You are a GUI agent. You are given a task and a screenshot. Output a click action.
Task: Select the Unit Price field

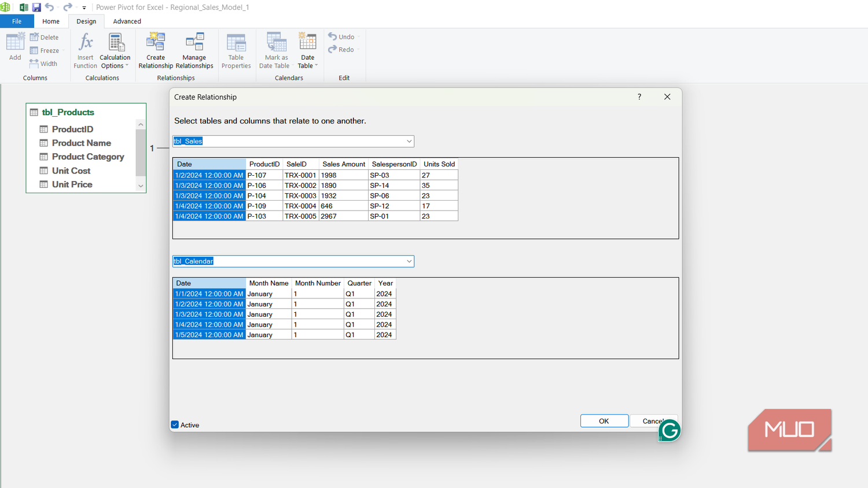pos(72,184)
